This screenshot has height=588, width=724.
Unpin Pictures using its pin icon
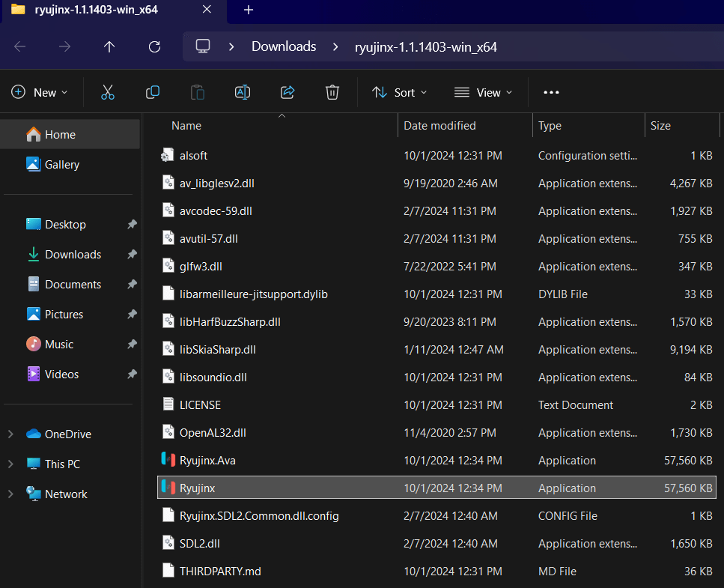tap(132, 315)
